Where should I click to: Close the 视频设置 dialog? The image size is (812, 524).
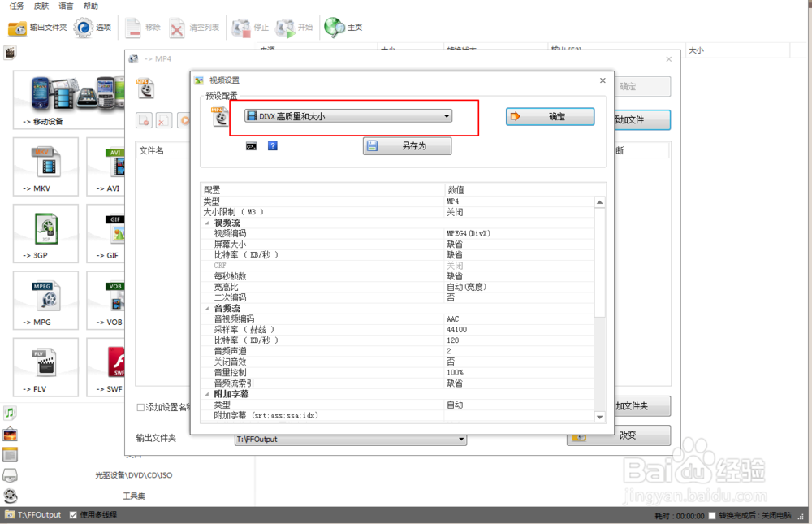point(603,80)
